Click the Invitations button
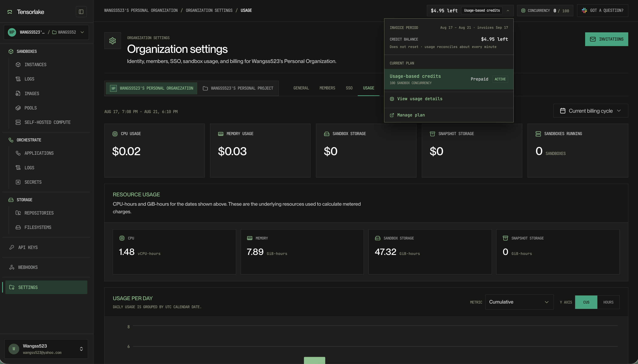Image resolution: width=638 pixels, height=364 pixels. (606, 39)
